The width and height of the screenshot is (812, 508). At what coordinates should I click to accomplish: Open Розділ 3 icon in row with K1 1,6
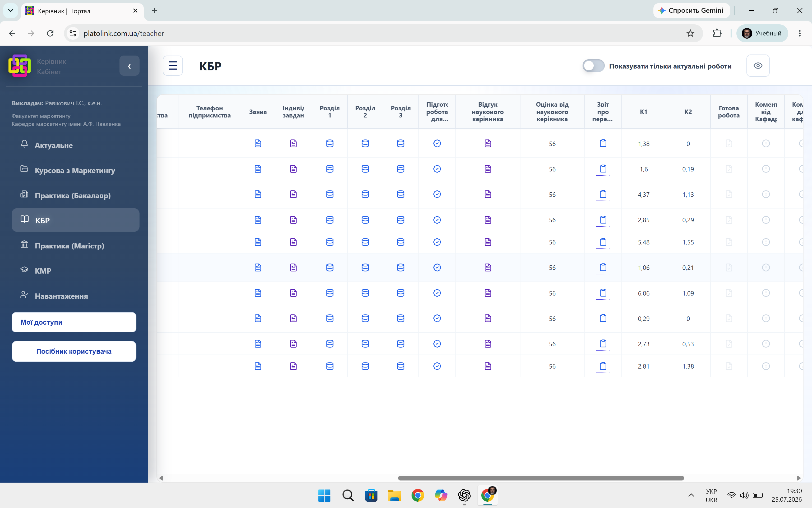(x=401, y=169)
